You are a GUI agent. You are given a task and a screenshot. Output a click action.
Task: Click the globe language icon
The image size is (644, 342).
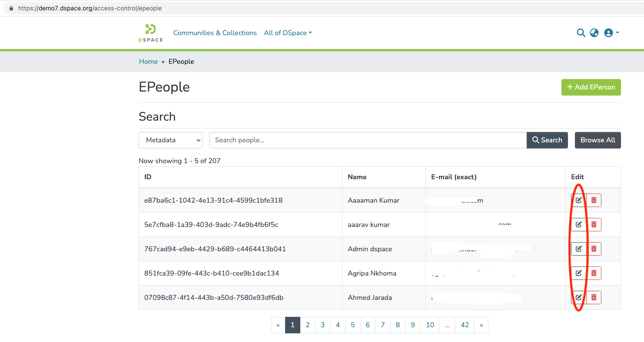click(x=594, y=33)
